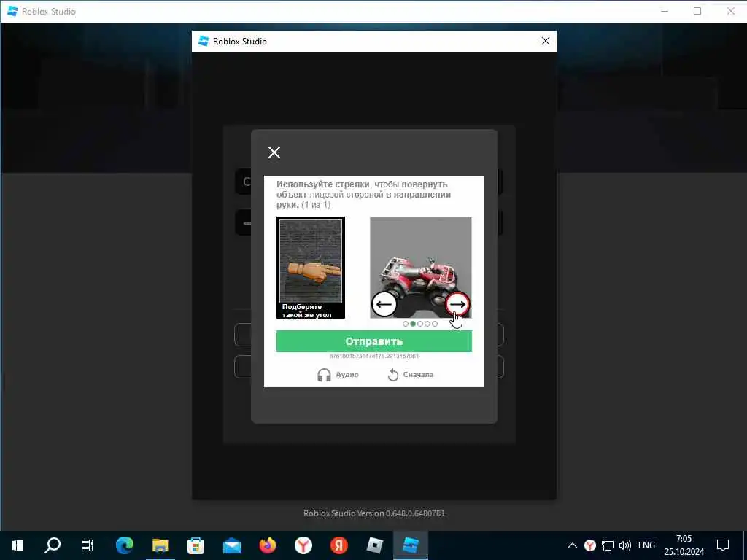Maximize the main Roblox Studio window
The height and width of the screenshot is (560, 747).
tap(697, 11)
